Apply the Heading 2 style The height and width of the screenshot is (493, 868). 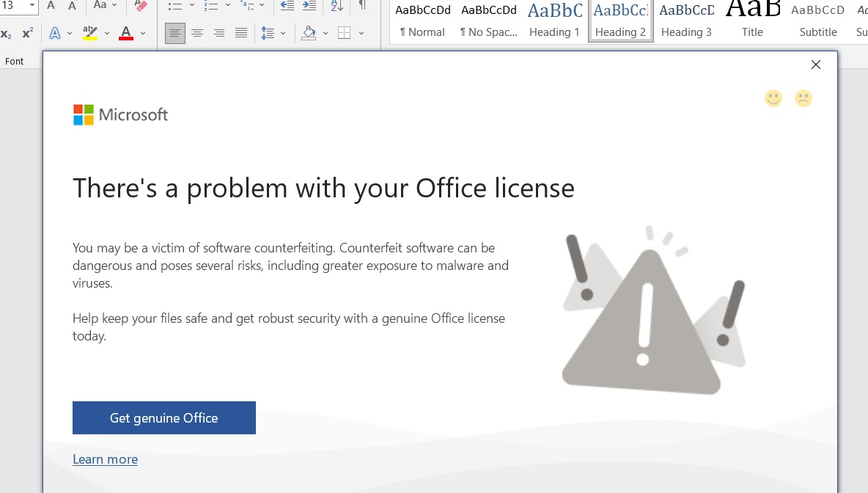click(x=620, y=21)
